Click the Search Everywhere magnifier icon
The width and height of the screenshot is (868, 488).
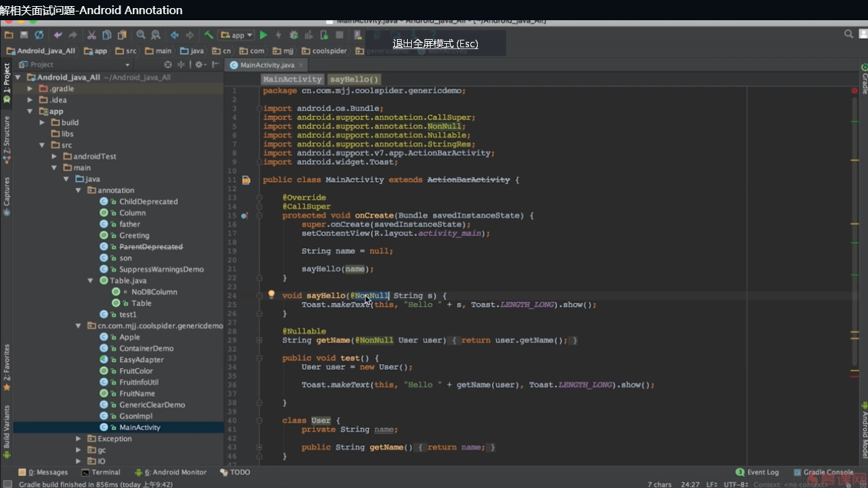click(848, 34)
